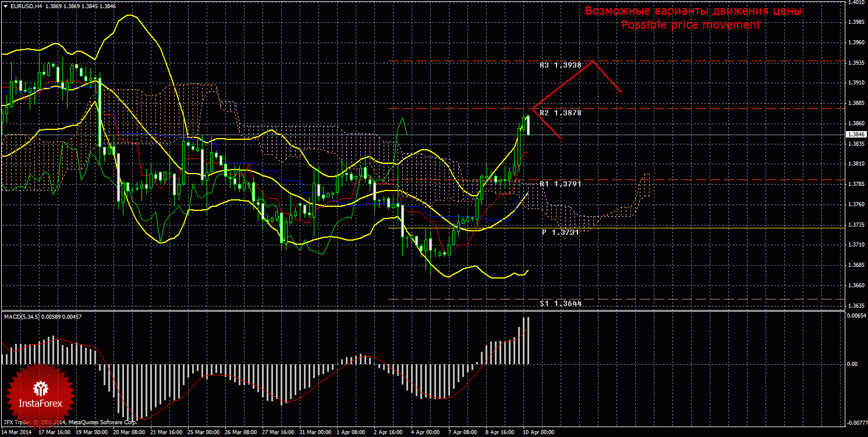This screenshot has height=437, width=868.
Task: Click the 1.3910 price scale label
Action: tap(856, 83)
